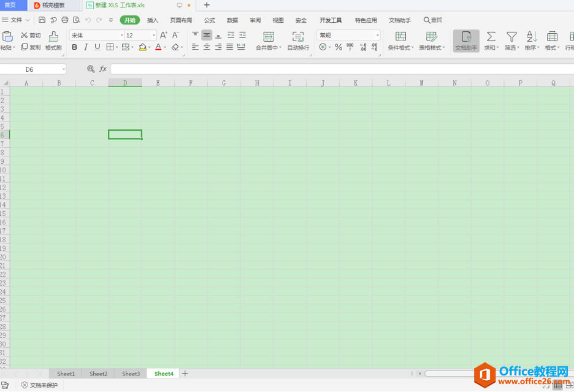Switch to the 插入 ribbon tab
Image resolution: width=574 pixels, height=392 pixels.
point(152,20)
